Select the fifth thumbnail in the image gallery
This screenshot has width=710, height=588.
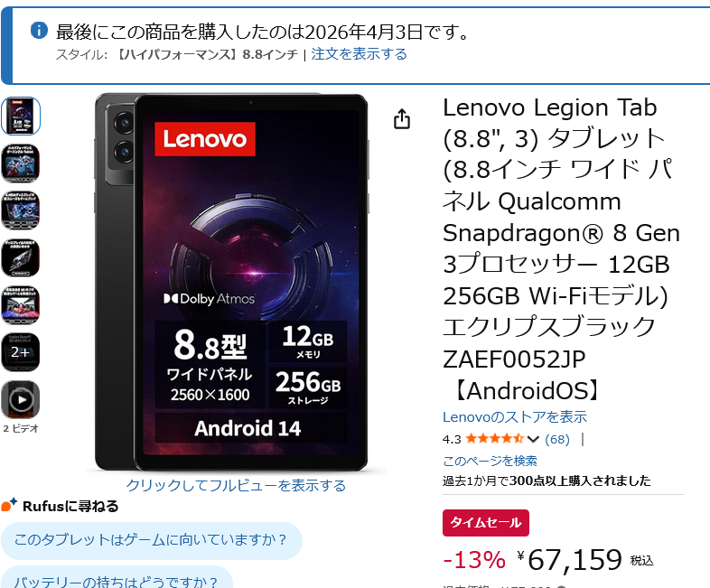tap(21, 305)
